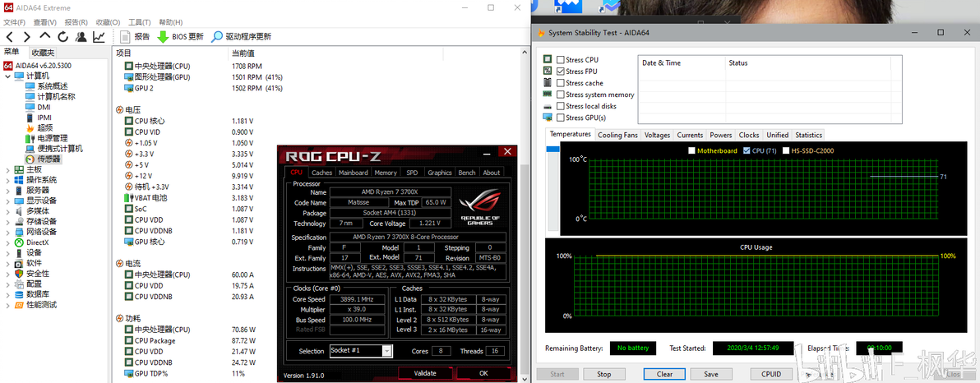Click the Clear button
The height and width of the screenshot is (383, 980).
[x=665, y=374]
